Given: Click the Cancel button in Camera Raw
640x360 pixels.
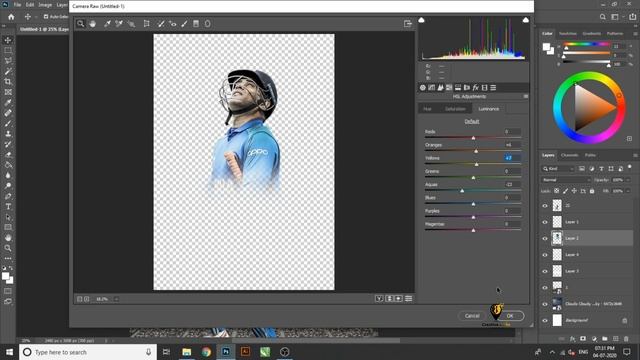Looking at the screenshot, I should 472,316.
